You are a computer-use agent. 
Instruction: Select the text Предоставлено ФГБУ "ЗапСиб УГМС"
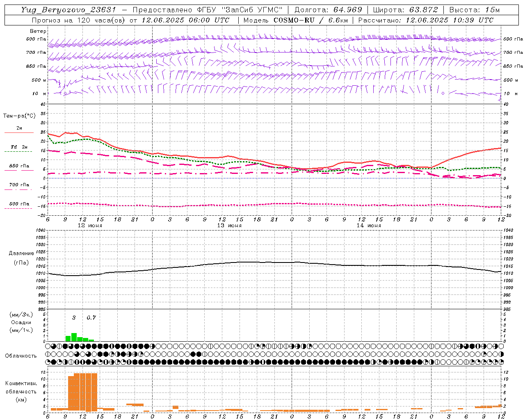[x=208, y=10]
